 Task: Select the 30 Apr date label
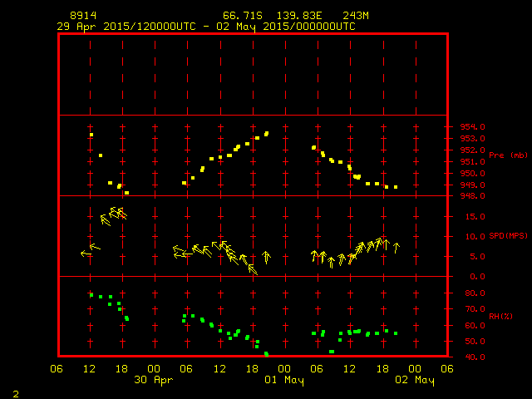[154, 380]
